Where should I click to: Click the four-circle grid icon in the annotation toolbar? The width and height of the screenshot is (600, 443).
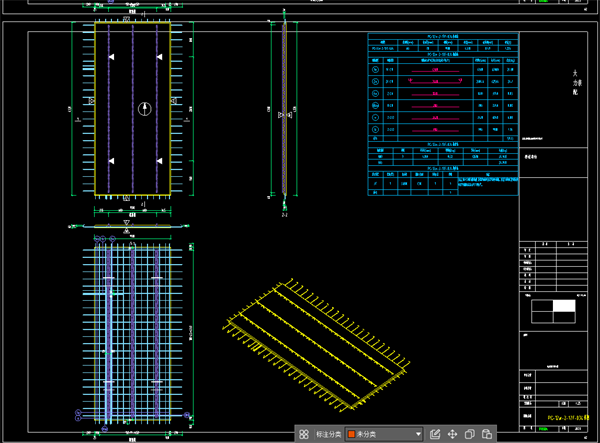[x=304, y=434]
